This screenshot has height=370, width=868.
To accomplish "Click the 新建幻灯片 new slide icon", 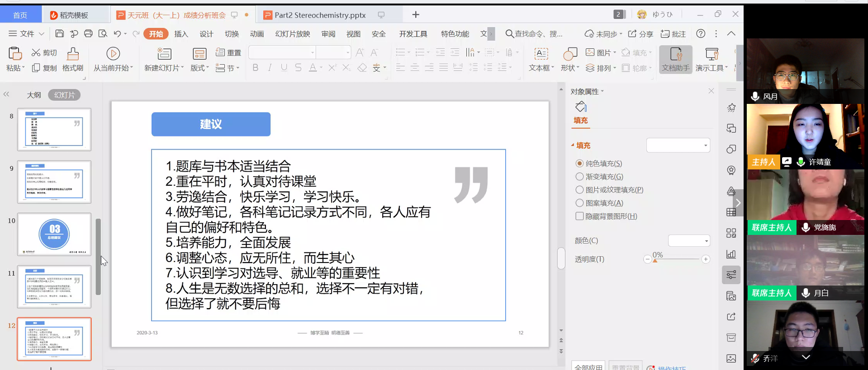I will 164,54.
